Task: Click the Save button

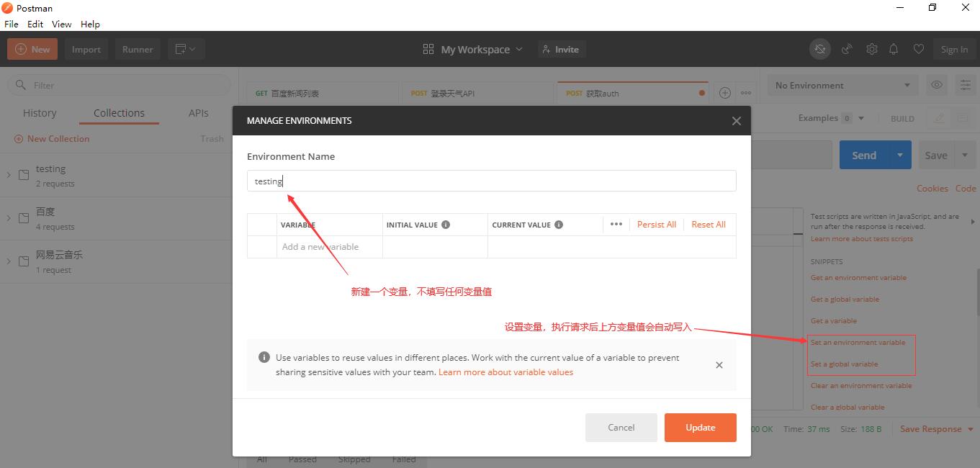Action: [936, 155]
